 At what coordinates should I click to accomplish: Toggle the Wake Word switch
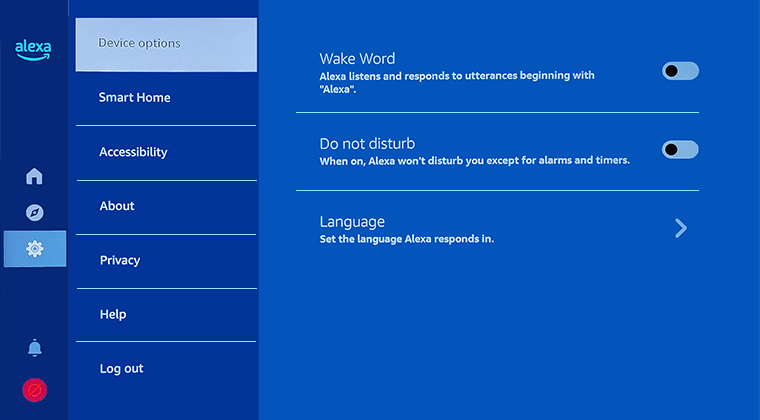point(681,71)
